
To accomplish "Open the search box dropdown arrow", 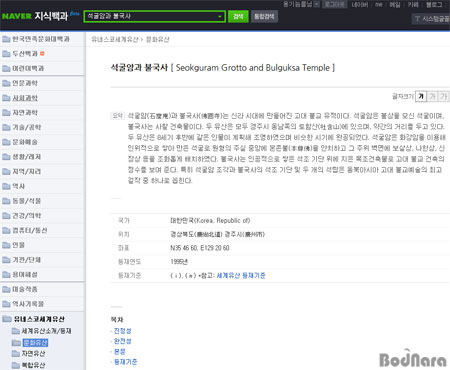I will pos(220,16).
